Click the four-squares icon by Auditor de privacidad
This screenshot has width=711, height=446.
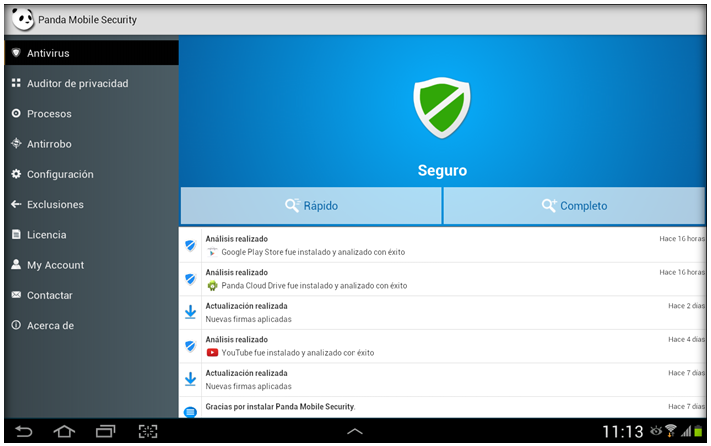click(16, 83)
